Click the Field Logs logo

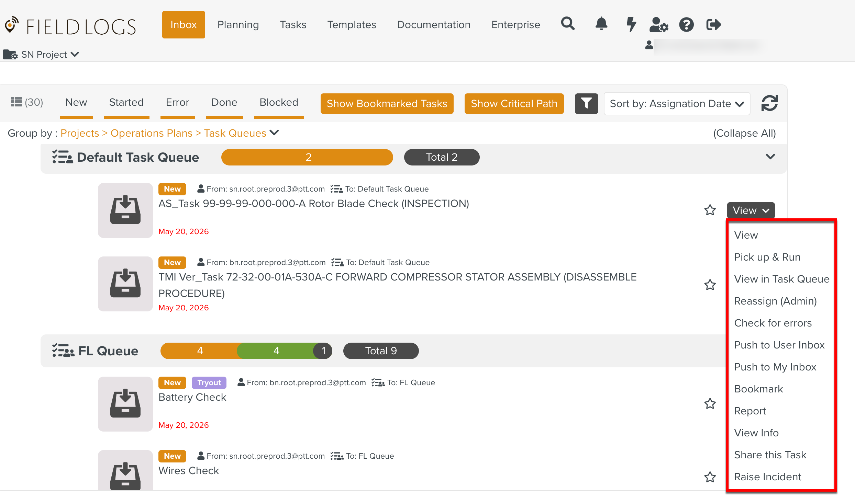[x=70, y=26]
